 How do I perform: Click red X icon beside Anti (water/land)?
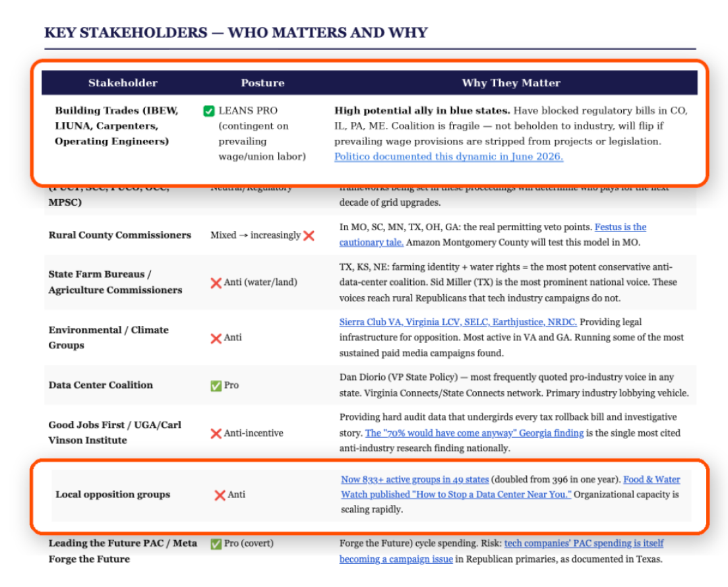point(216,283)
